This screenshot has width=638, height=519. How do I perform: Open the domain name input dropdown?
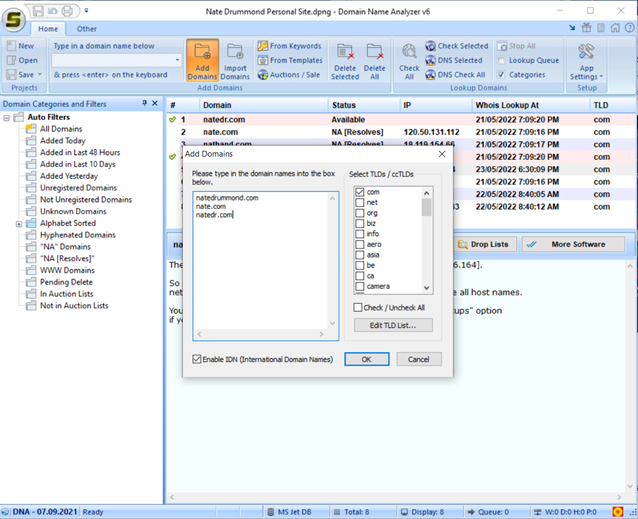177,60
